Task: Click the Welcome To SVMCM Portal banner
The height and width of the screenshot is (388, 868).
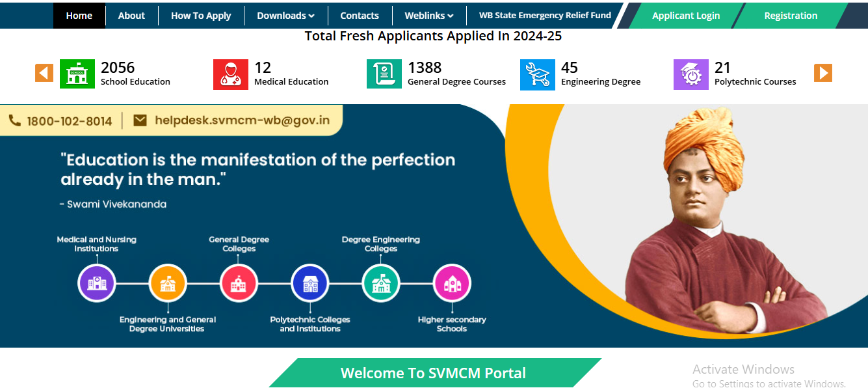Action: coord(434,373)
